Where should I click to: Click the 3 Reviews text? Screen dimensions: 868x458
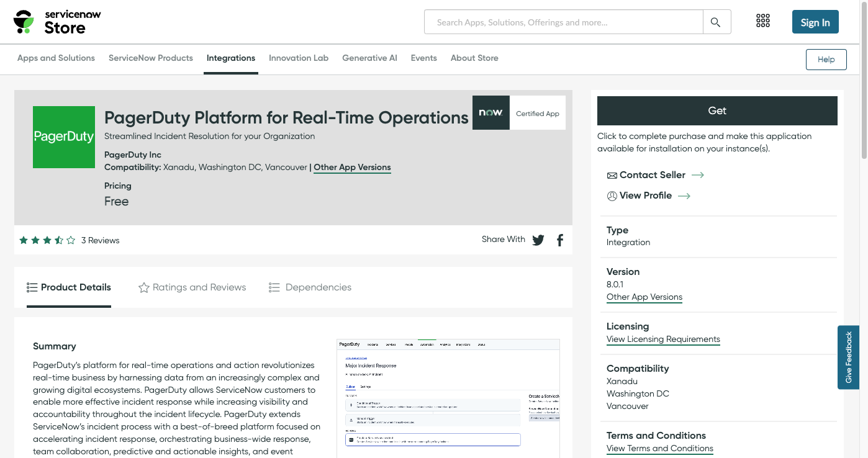[101, 241]
